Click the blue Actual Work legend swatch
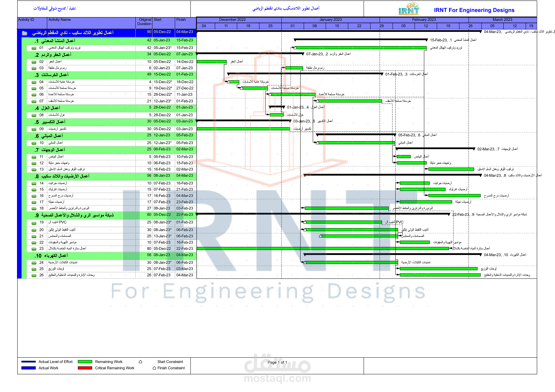The image size is (555, 392). click(29, 368)
